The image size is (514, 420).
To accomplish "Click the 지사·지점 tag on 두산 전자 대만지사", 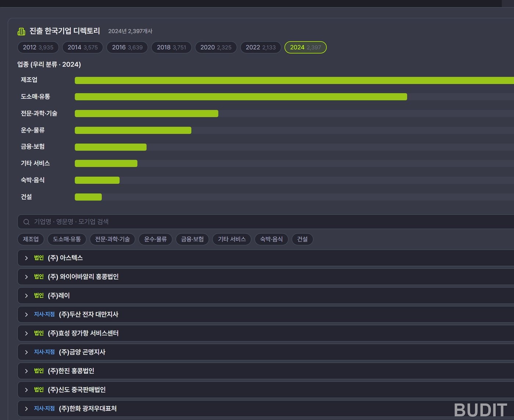I will 44,315.
